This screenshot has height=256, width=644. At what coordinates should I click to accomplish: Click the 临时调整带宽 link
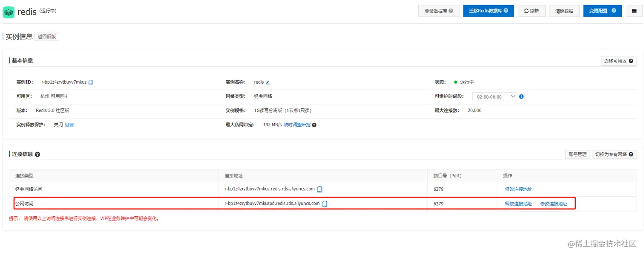pos(297,125)
